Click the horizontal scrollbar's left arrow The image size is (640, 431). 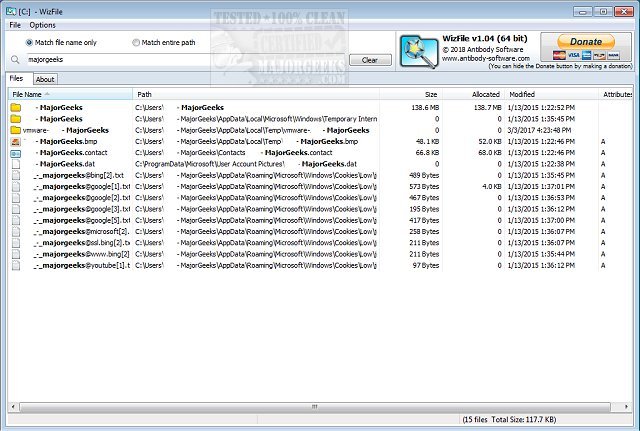[13, 407]
